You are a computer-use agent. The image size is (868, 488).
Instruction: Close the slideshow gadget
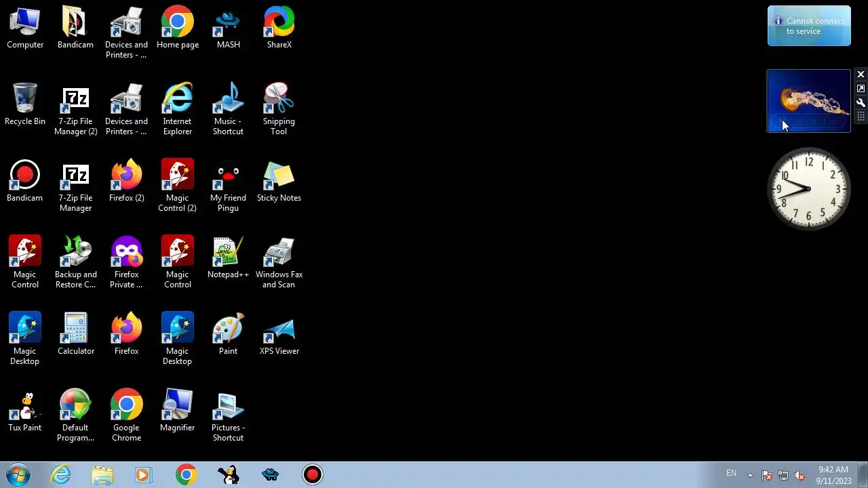(x=861, y=75)
